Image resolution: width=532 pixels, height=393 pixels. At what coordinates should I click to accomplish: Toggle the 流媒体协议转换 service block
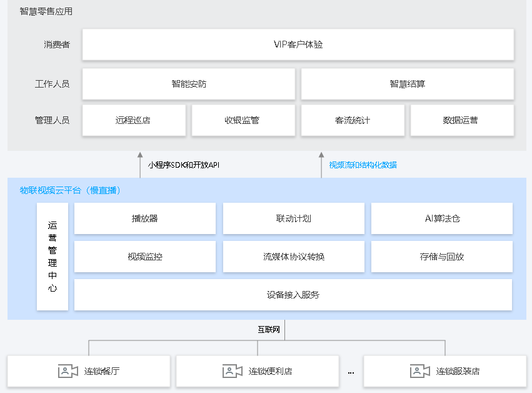(293, 257)
